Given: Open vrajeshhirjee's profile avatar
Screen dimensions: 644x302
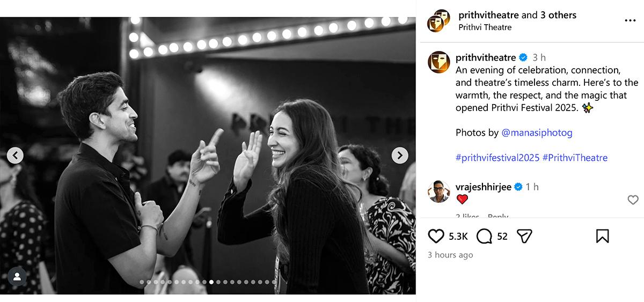Looking at the screenshot, I should click(438, 191).
